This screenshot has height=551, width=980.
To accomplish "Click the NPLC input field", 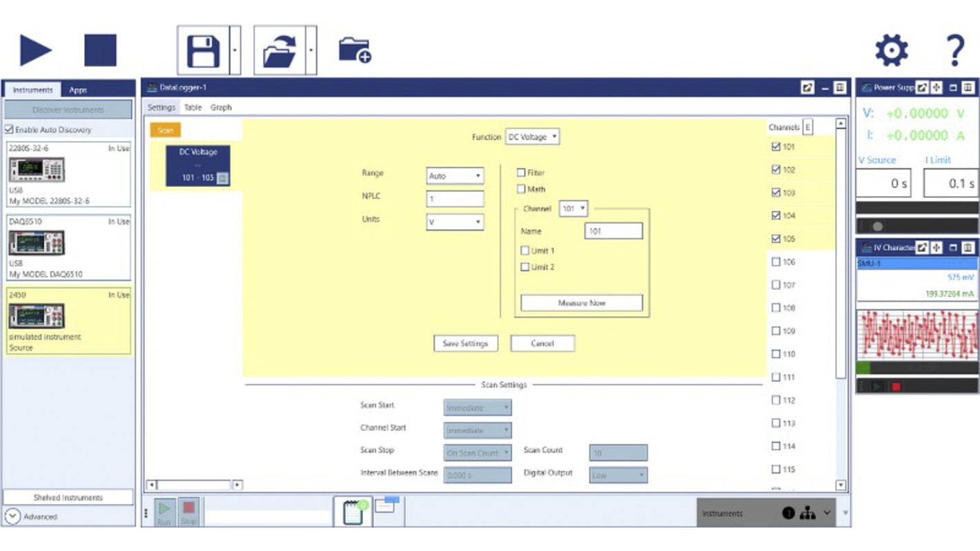I will pyautogui.click(x=455, y=199).
